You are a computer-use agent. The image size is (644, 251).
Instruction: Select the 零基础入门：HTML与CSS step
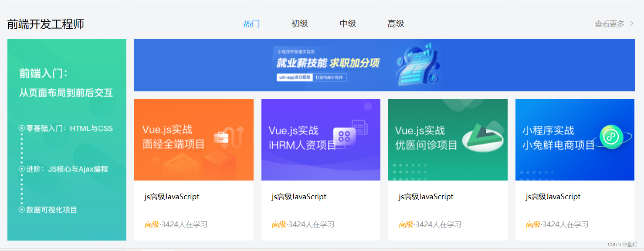[x=70, y=129]
